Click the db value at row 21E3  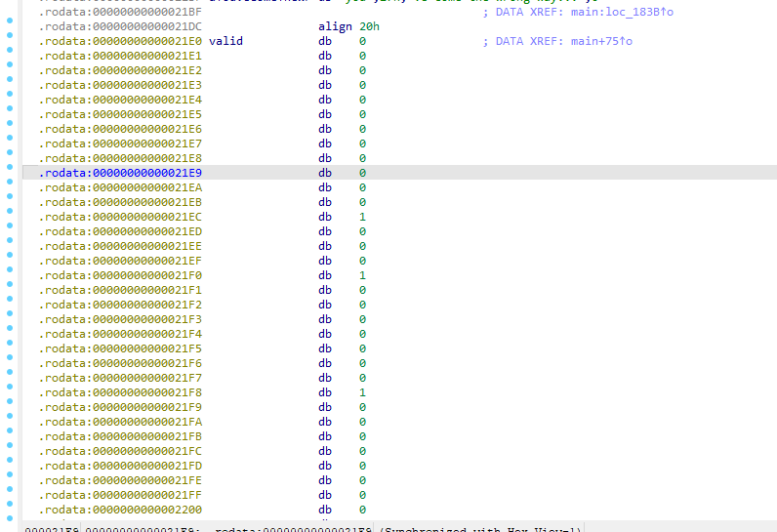click(363, 85)
